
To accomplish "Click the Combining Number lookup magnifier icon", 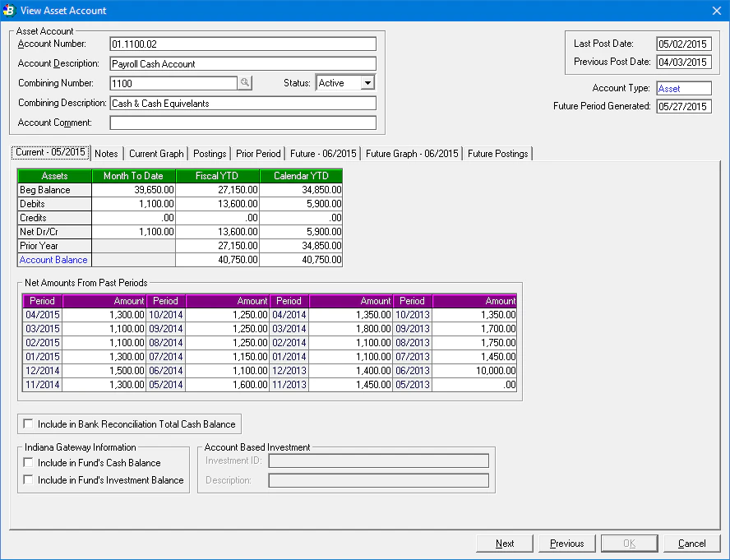I will click(x=246, y=83).
